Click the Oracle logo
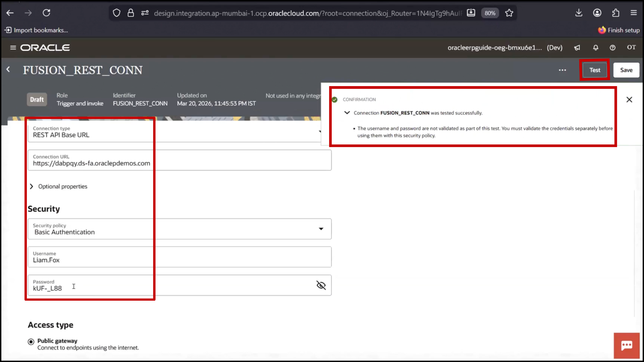Viewport: 644px width, 362px height. [x=45, y=48]
